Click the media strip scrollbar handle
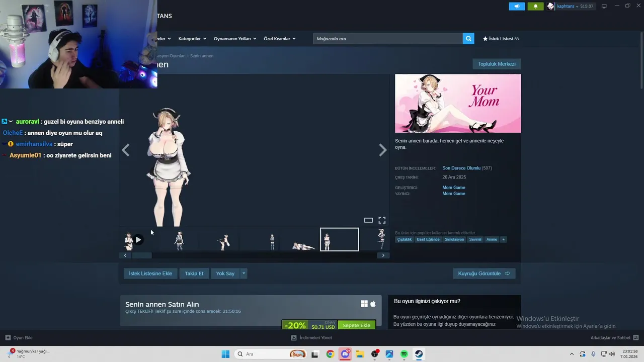Screen dimensions: 644x362 click(x=142, y=255)
